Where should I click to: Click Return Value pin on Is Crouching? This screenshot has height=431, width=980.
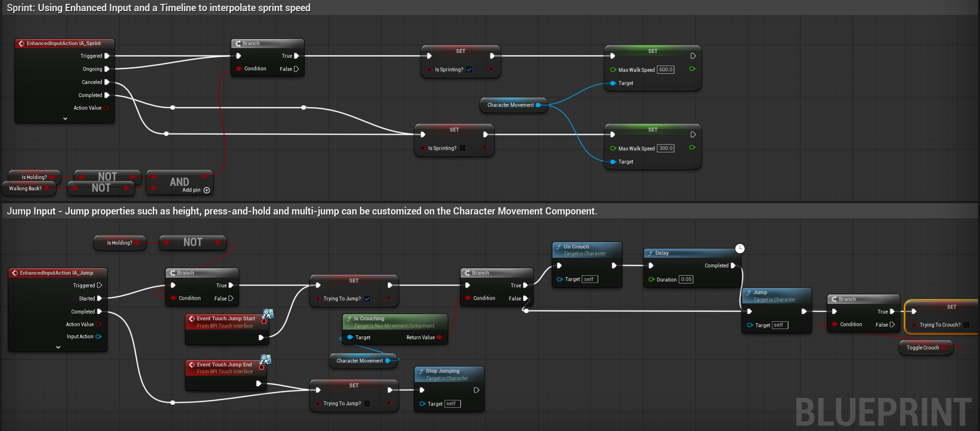coord(440,337)
